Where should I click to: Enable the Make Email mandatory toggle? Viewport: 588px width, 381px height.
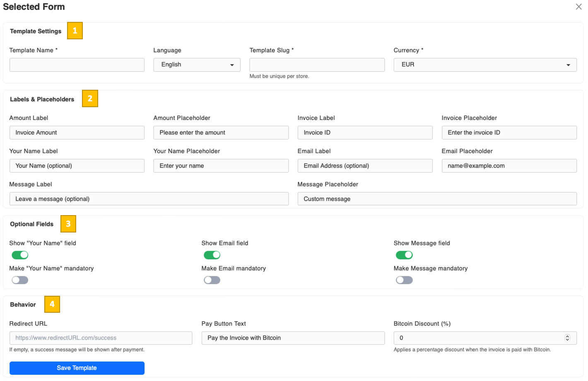(x=212, y=280)
